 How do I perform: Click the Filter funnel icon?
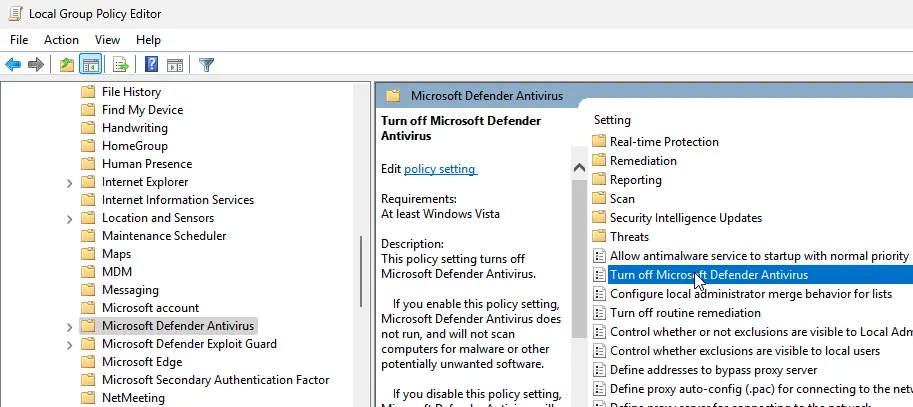[206, 65]
